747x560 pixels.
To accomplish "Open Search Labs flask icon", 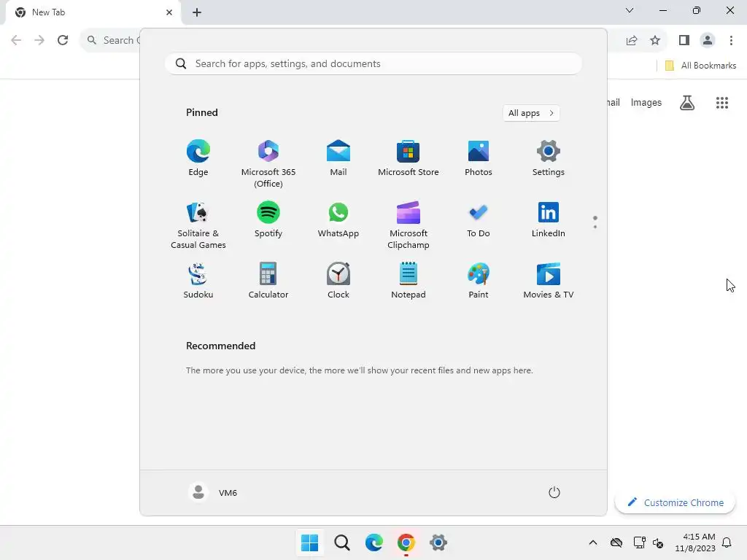I will pos(687,102).
